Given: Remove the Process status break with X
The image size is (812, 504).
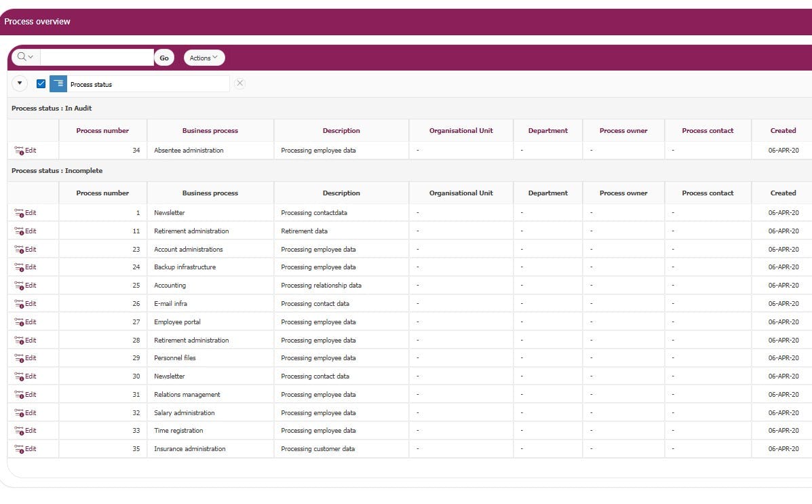Looking at the screenshot, I should [x=239, y=83].
